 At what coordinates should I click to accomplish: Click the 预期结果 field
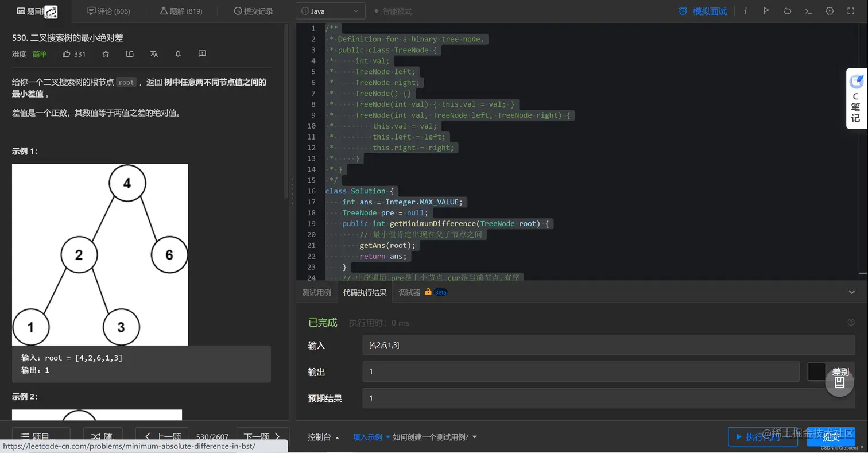coord(609,398)
